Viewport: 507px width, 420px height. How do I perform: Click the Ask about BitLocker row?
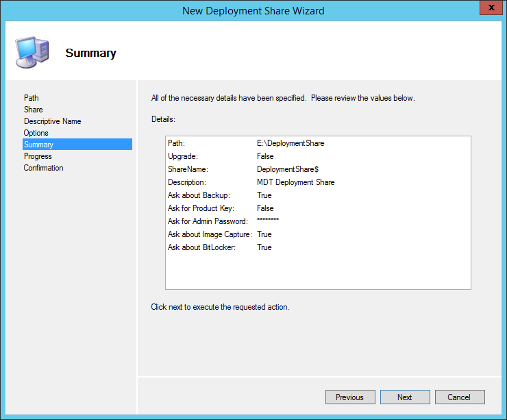[x=201, y=247]
